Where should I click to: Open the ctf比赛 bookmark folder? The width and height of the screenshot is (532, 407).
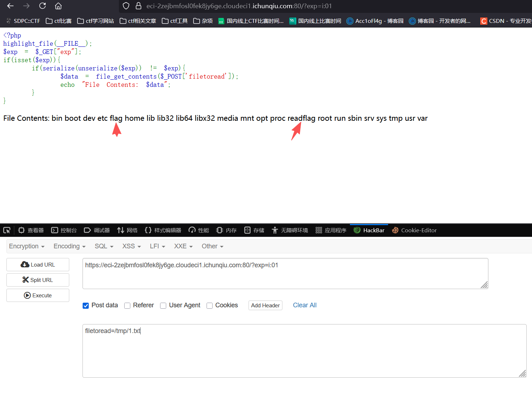59,21
